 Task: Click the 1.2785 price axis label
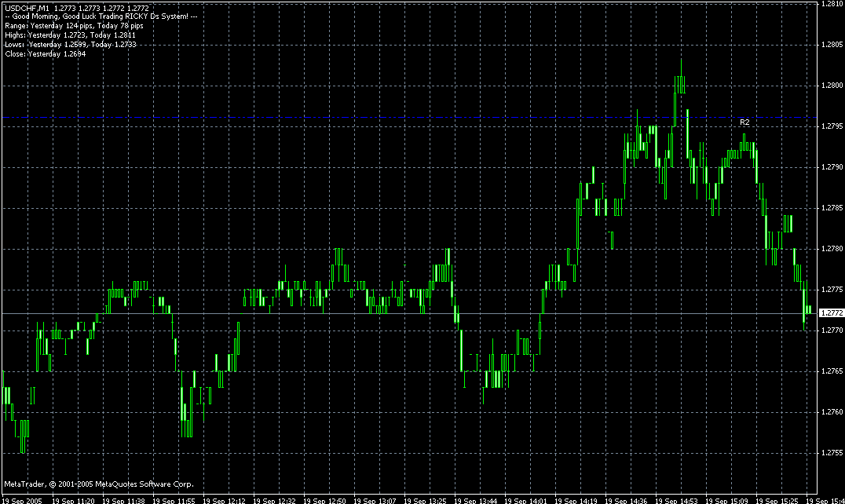pos(832,208)
